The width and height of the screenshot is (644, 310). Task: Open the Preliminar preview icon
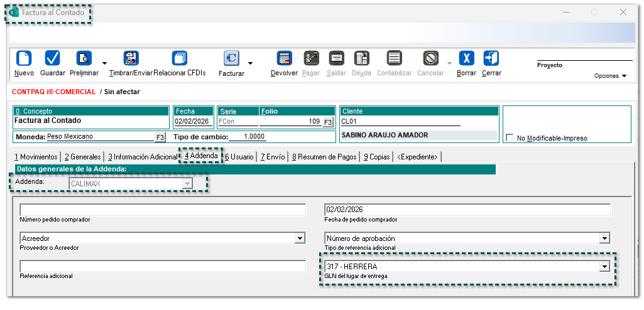pyautogui.click(x=84, y=58)
